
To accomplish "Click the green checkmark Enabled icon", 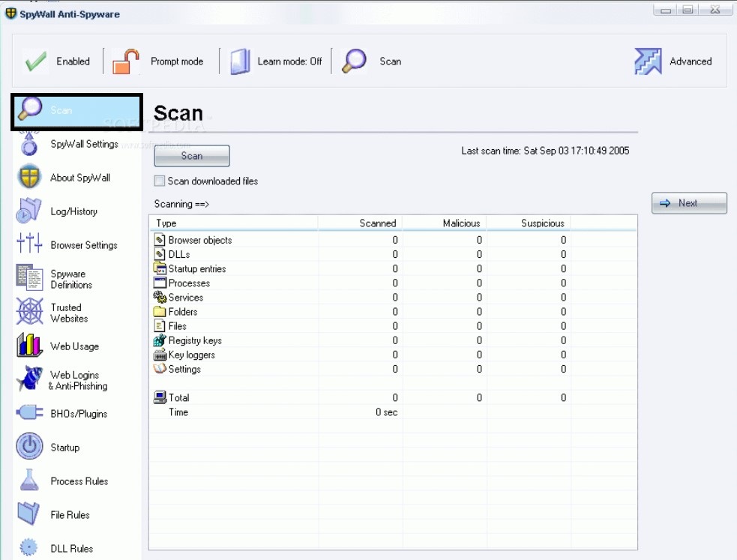I will pyautogui.click(x=36, y=61).
